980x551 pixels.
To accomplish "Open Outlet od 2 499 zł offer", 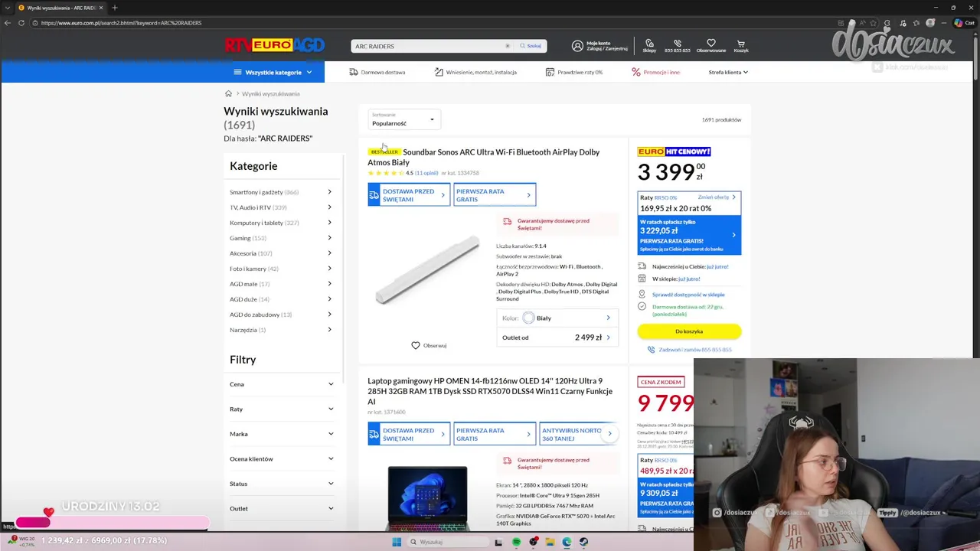I will (x=557, y=337).
